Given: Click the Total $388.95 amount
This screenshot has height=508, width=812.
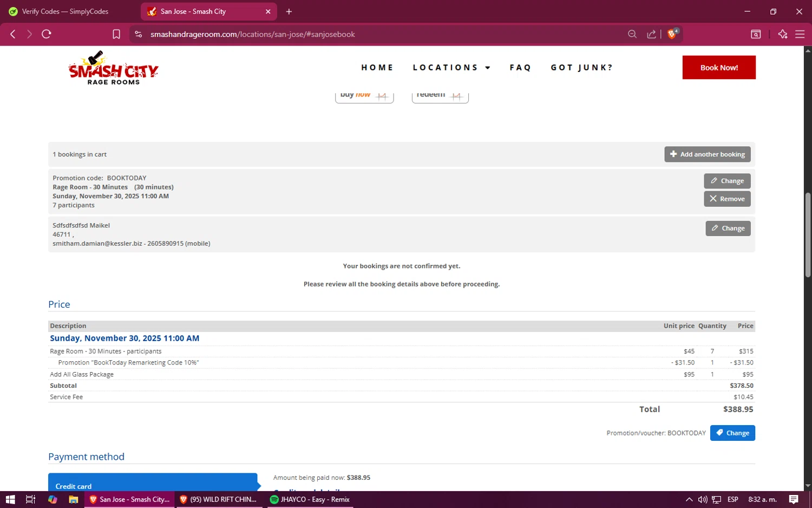Looking at the screenshot, I should [738, 409].
